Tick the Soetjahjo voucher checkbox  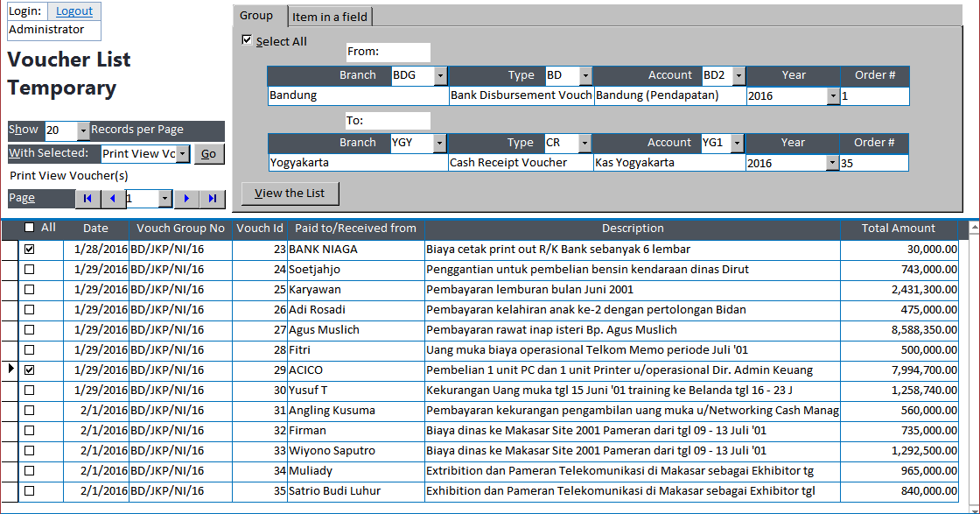click(30, 270)
